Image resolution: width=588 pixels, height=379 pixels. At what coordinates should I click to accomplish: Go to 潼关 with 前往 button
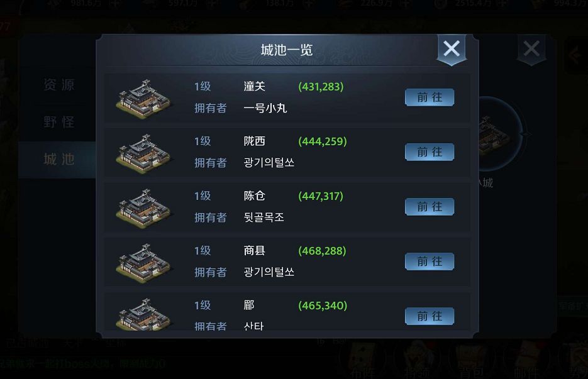click(x=430, y=97)
